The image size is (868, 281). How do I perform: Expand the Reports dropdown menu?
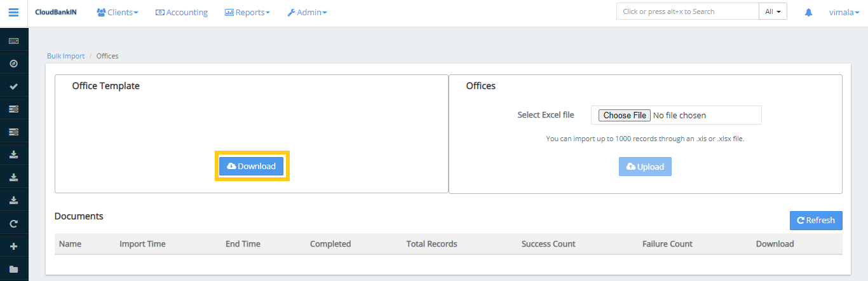point(247,12)
